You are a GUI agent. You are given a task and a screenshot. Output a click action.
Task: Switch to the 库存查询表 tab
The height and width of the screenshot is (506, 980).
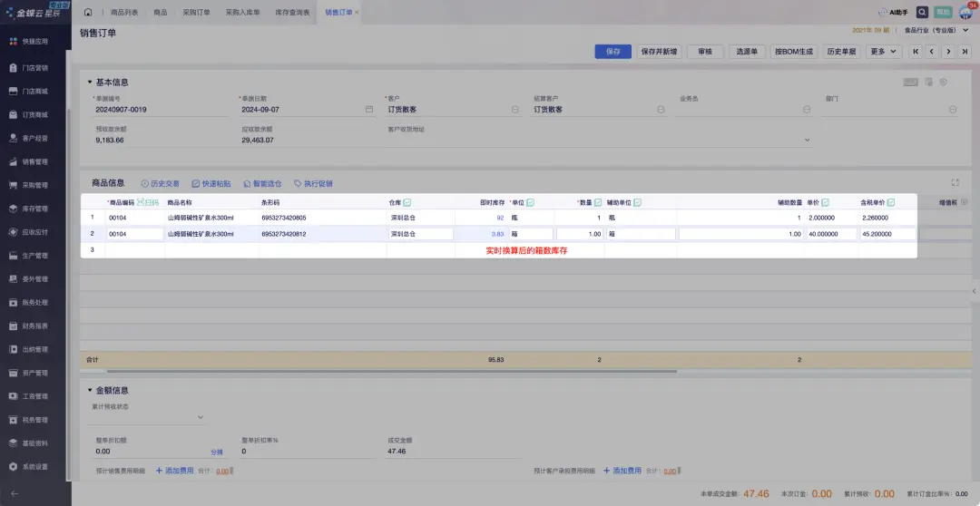tap(291, 13)
